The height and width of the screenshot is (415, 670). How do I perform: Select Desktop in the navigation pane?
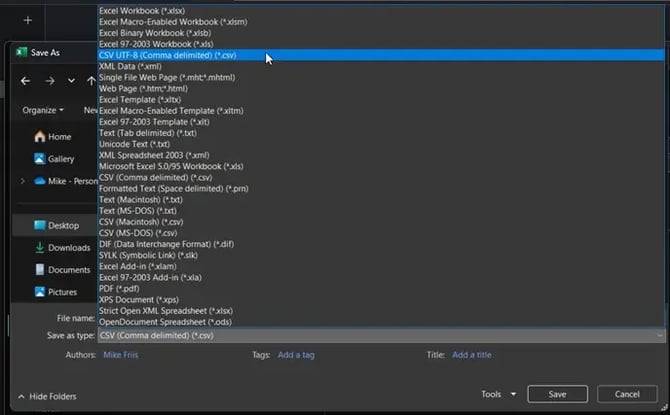point(62,226)
